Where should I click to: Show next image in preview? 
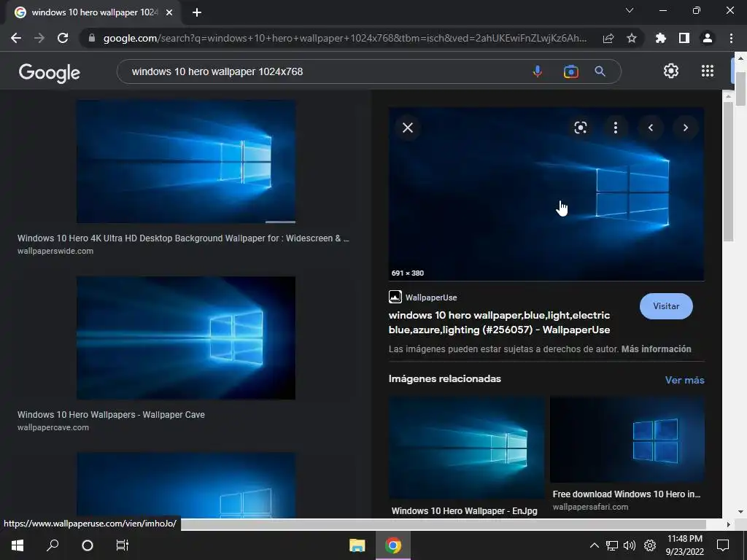point(686,128)
